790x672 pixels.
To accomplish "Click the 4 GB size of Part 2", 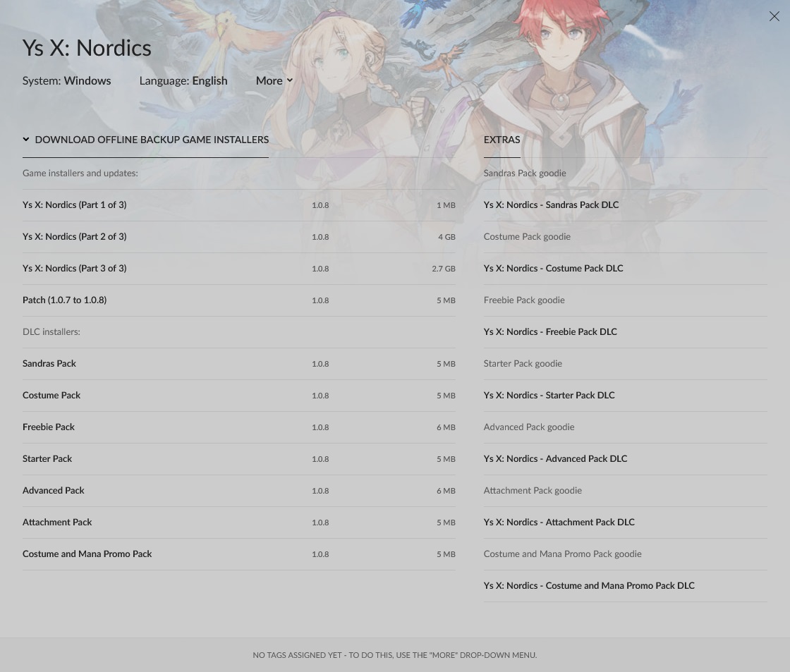I will pyautogui.click(x=447, y=237).
